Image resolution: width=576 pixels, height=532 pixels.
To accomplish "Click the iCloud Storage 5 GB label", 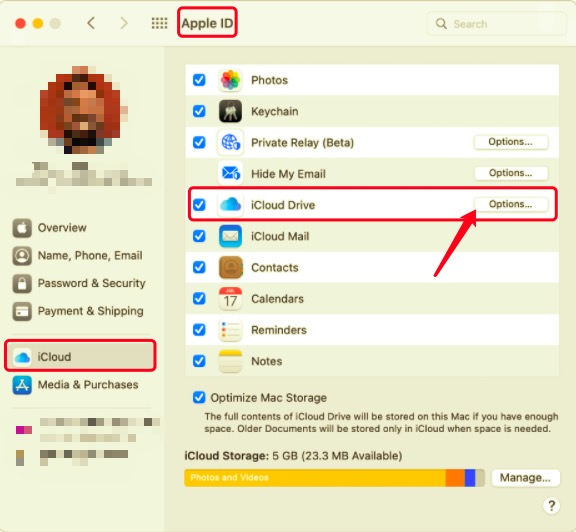I will click(x=293, y=456).
